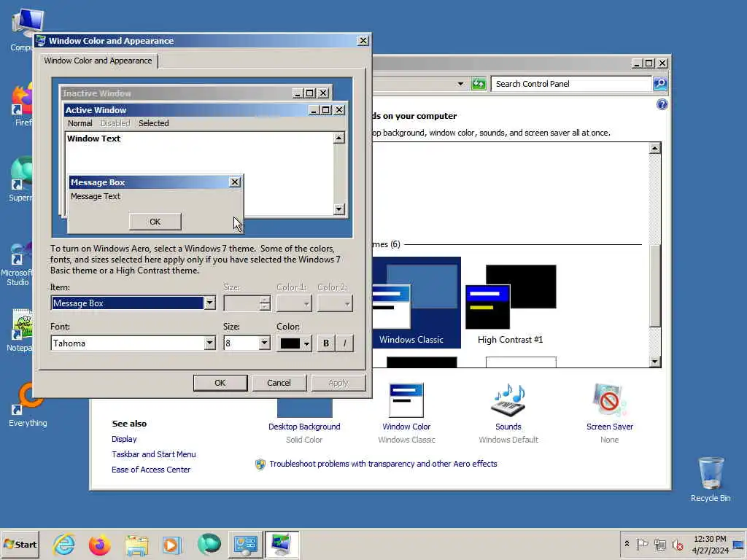Screen dimensions: 747x560
Task: Open the font Color dropdown arrow
Action: click(306, 343)
